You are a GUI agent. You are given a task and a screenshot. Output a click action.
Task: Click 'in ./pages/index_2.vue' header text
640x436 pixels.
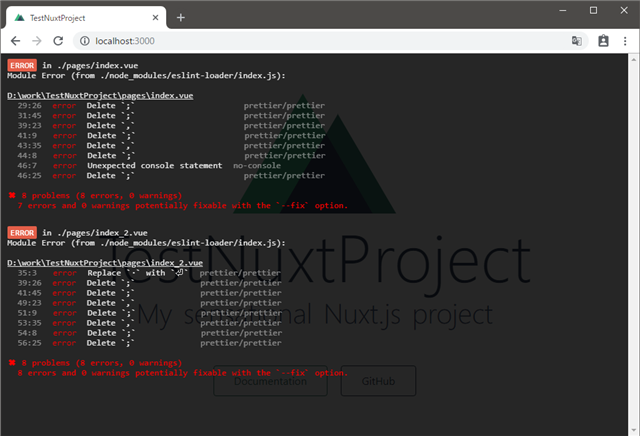95,233
